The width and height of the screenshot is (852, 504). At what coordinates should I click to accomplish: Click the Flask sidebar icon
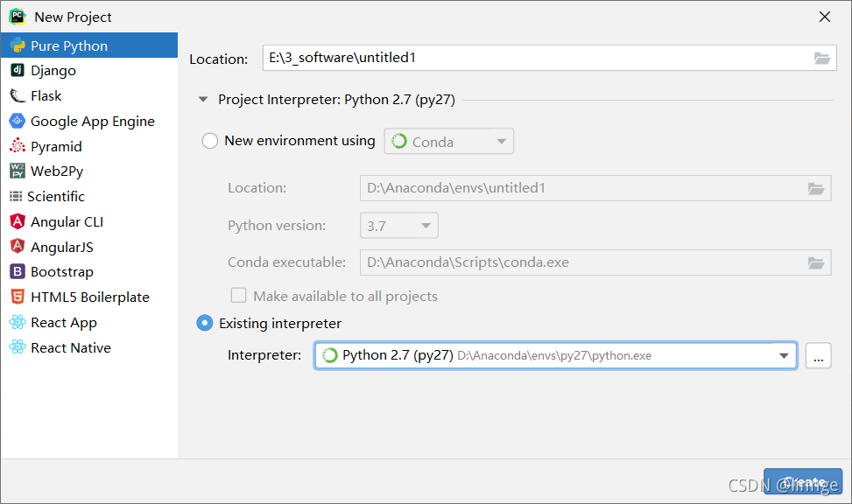(19, 95)
